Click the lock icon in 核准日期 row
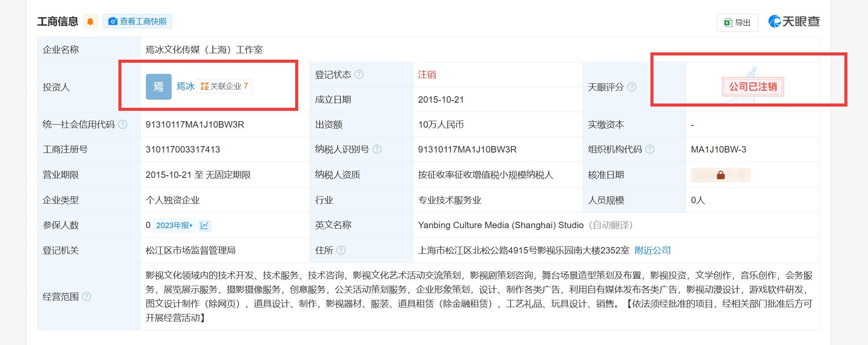868x345 pixels. (x=721, y=175)
